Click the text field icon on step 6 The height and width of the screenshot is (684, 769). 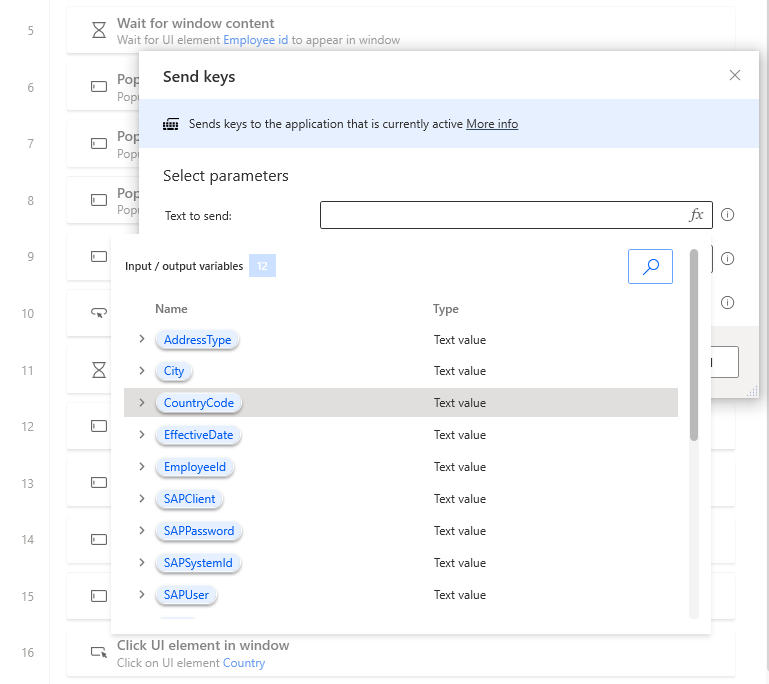[x=99, y=87]
